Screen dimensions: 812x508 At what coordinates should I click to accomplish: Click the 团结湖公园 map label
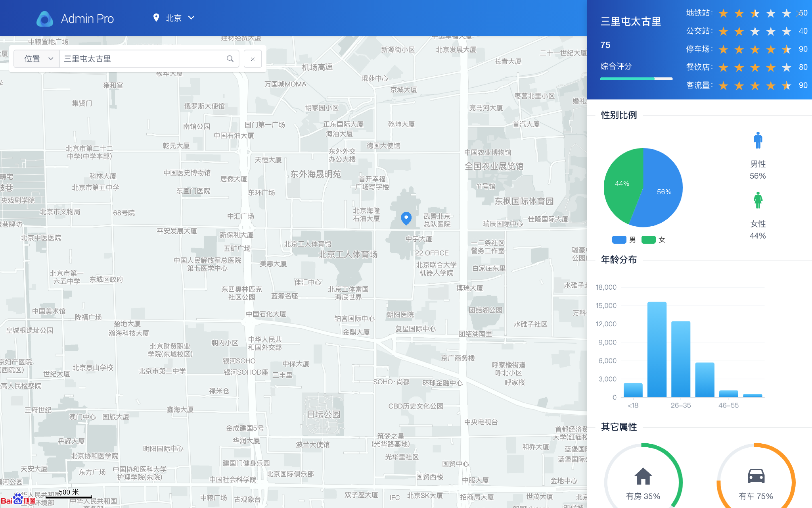(x=486, y=310)
